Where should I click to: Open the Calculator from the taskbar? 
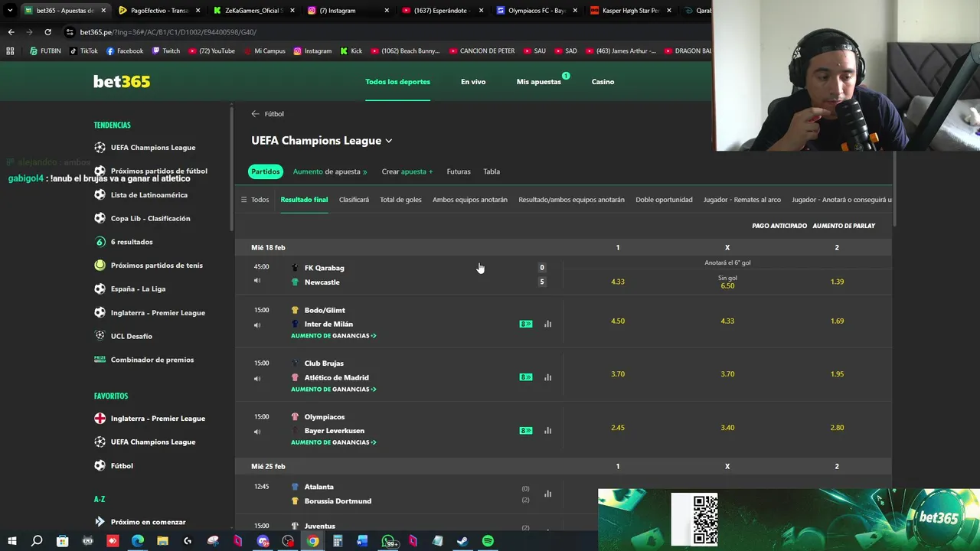(338, 541)
